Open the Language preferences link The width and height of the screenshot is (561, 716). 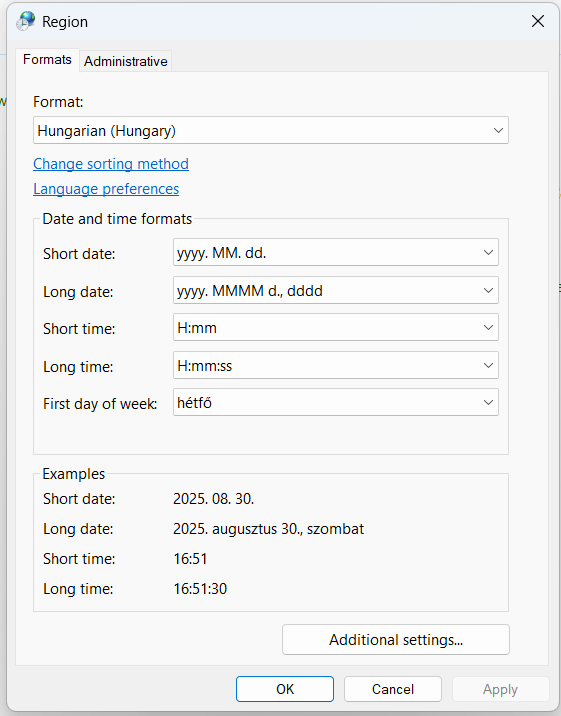[x=106, y=189]
